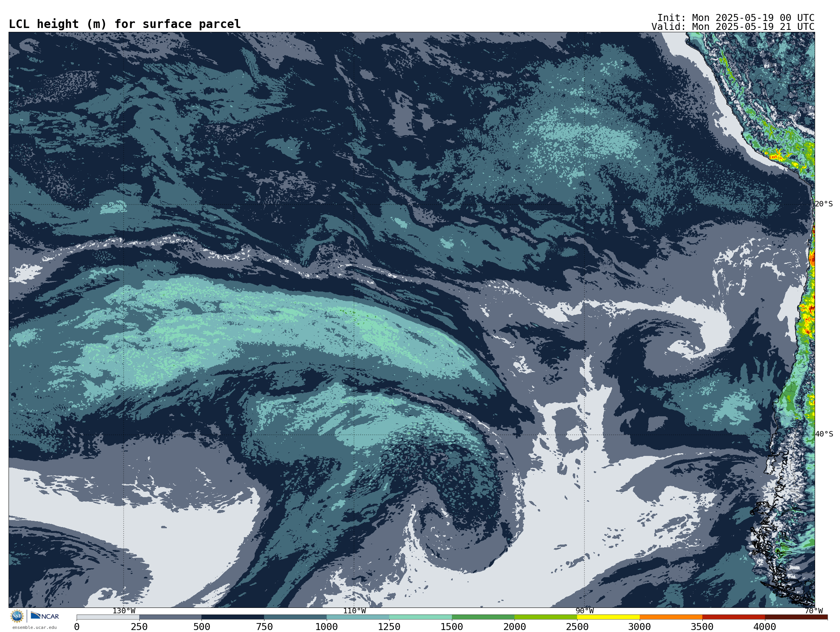840x632 pixels.
Task: Click the lime 2000–2500 colorbar segment
Action: click(x=546, y=617)
